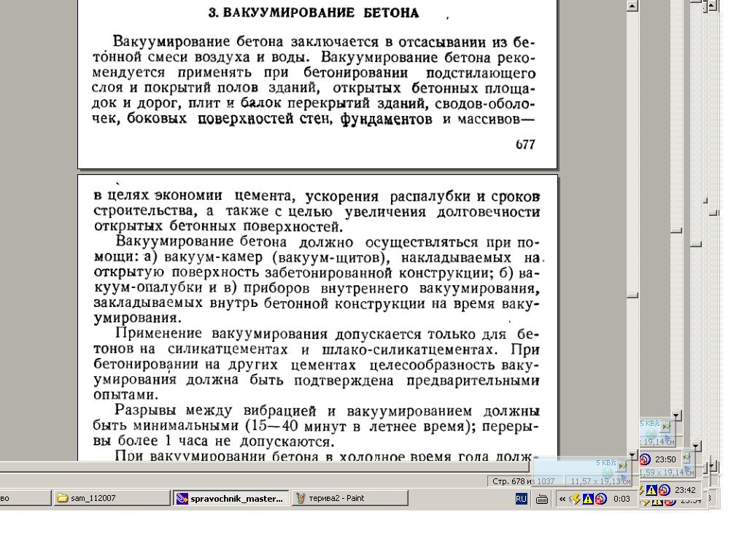Click the document vertical scrollbar thumb
Viewport: 747px width, 560px height.
pos(632,295)
